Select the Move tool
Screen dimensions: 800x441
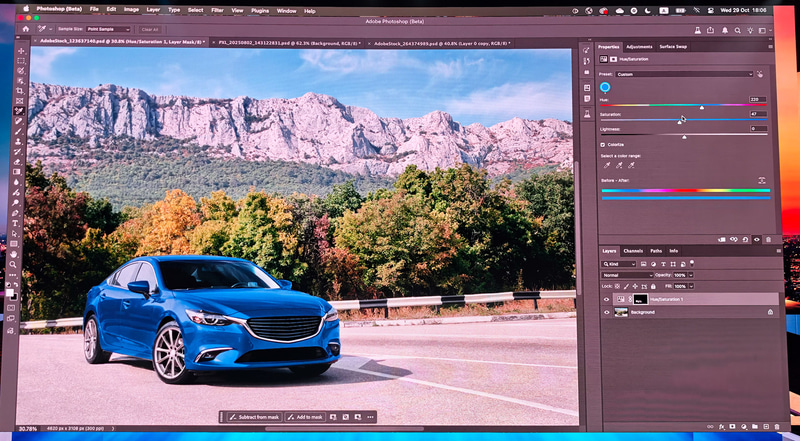pos(21,51)
